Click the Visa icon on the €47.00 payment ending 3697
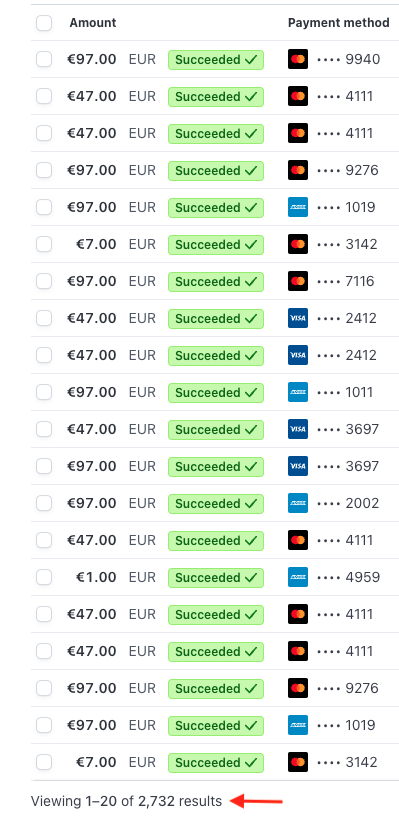The image size is (399, 820). coord(298,429)
